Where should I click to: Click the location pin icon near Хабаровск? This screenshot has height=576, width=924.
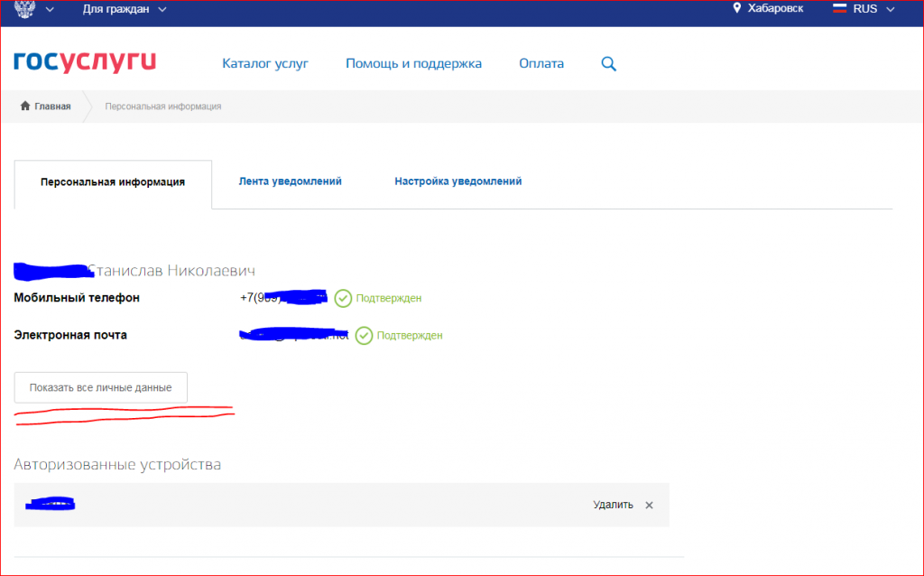[x=736, y=8]
